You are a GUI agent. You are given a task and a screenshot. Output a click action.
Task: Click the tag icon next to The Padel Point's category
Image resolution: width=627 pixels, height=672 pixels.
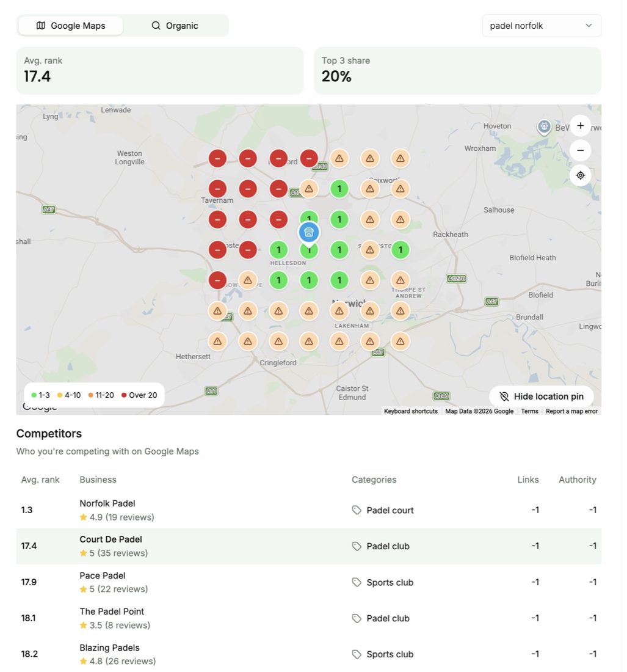[x=357, y=618]
